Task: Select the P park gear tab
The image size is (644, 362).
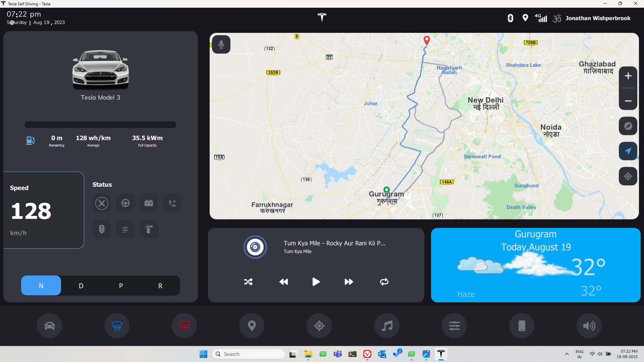Action: (120, 285)
